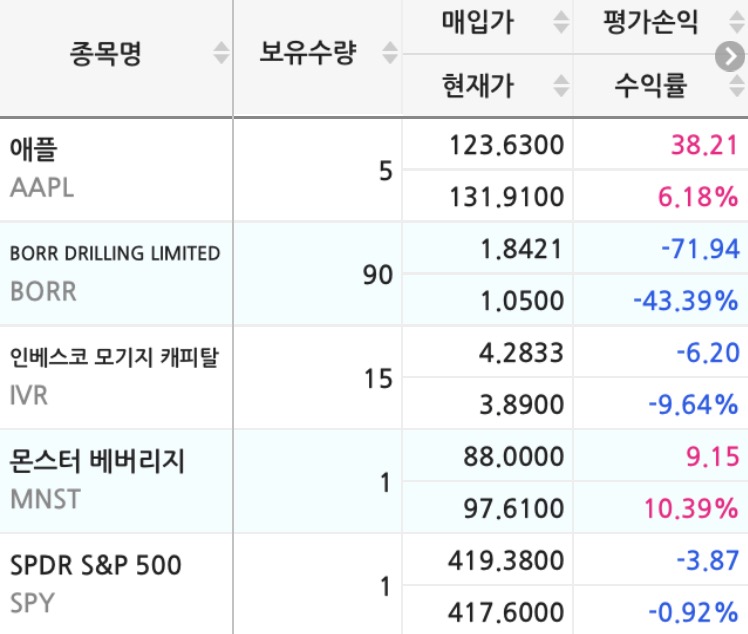The height and width of the screenshot is (634, 748).
Task: Select the 애플 stock name
Action: click(33, 149)
